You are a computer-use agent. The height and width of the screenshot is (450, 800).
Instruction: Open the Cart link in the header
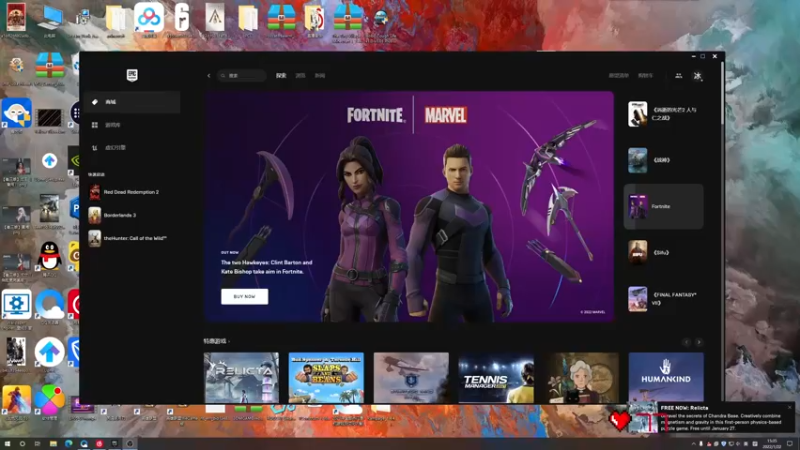[645, 76]
